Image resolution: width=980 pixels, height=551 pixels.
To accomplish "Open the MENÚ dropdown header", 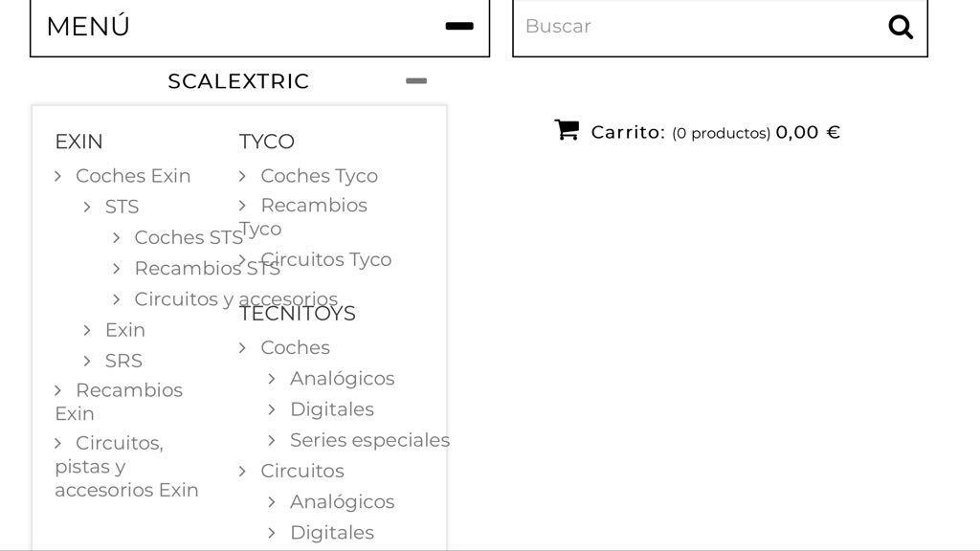I will 260,27.
